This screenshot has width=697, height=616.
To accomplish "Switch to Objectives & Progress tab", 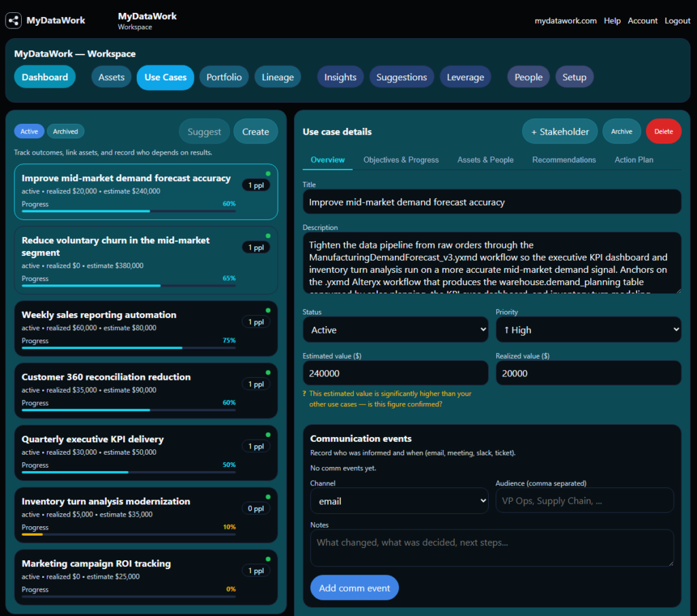I will point(401,160).
